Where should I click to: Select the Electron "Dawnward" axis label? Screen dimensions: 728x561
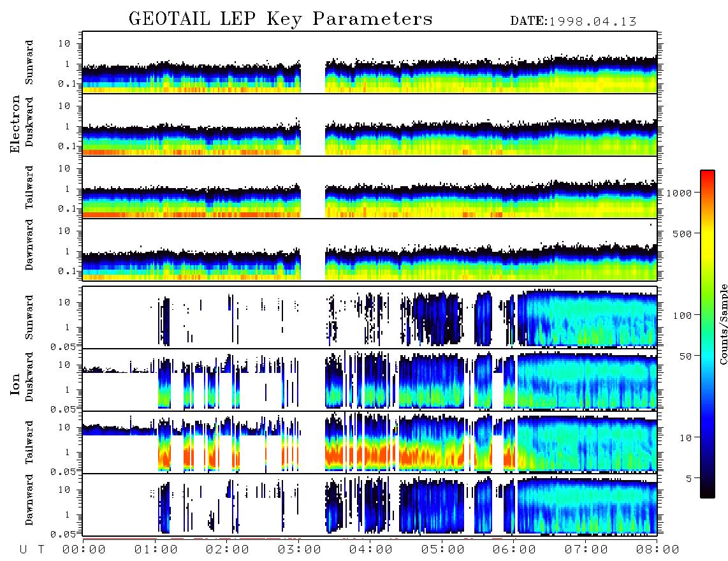click(29, 245)
